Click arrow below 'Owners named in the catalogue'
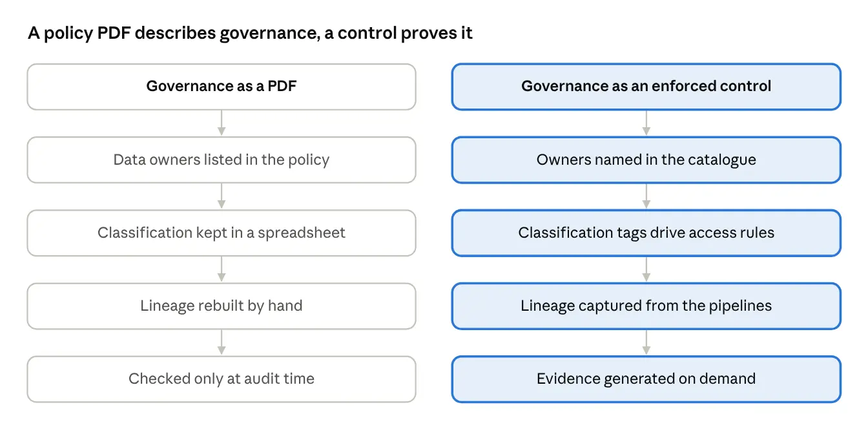 [646, 196]
